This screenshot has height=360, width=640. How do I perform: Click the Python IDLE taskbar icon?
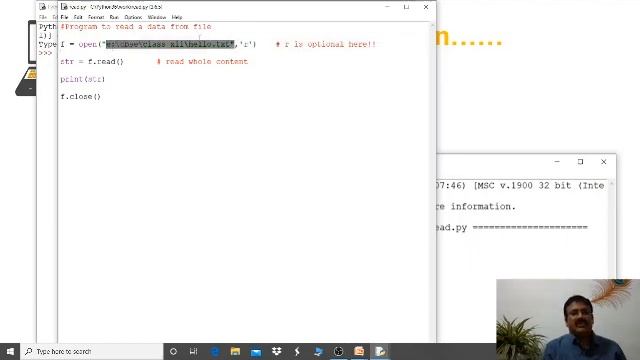[x=380, y=351]
